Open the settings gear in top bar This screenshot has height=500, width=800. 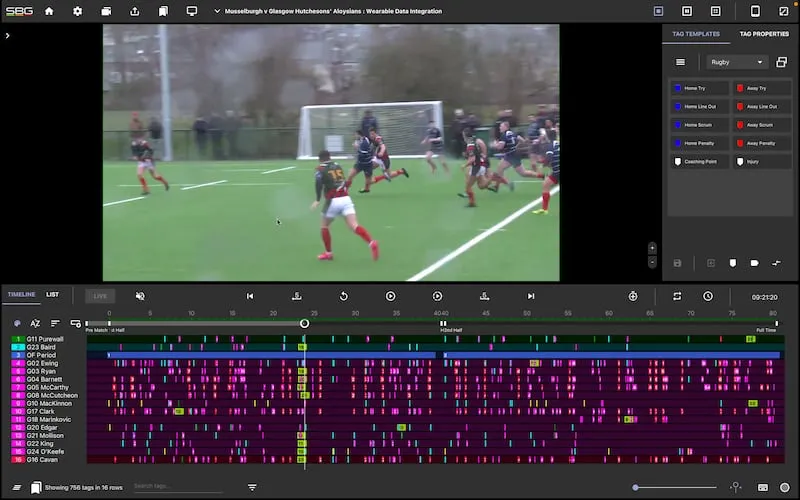coord(78,11)
